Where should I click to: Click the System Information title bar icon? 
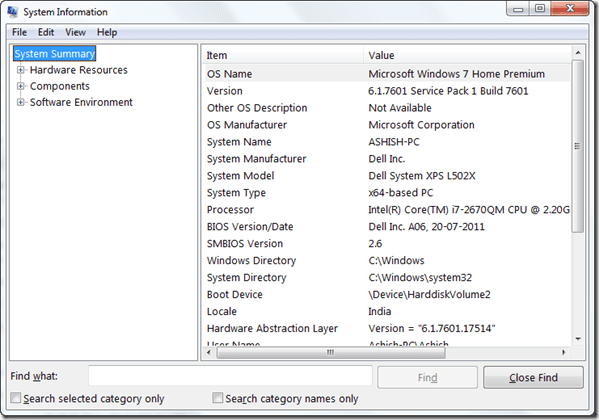(x=12, y=11)
